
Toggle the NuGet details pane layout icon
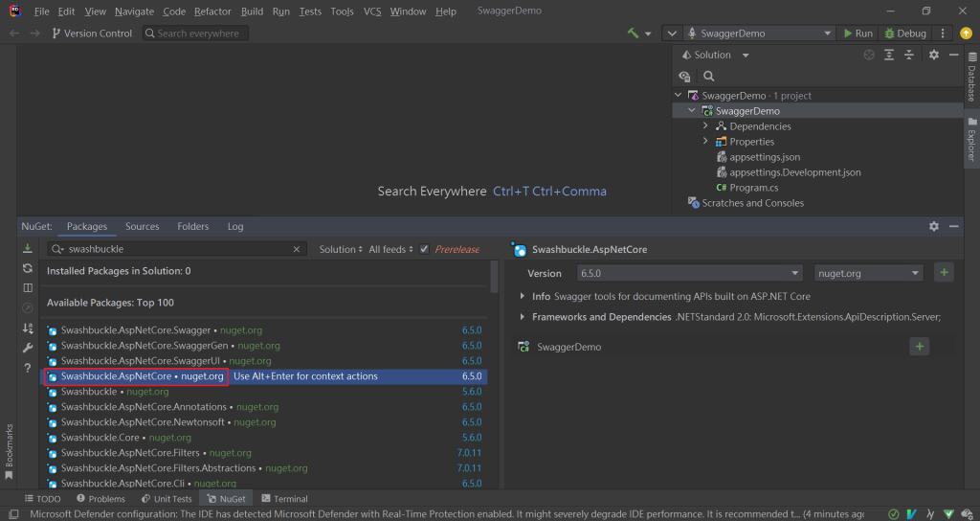pos(28,288)
